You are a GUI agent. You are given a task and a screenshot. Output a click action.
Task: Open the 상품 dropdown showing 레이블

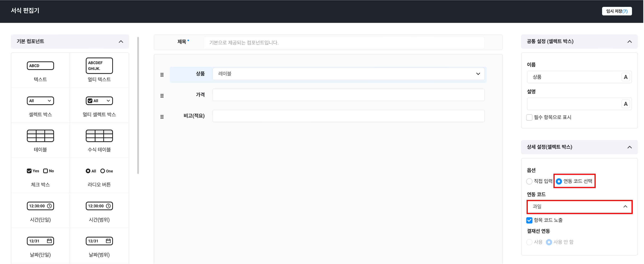(348, 74)
